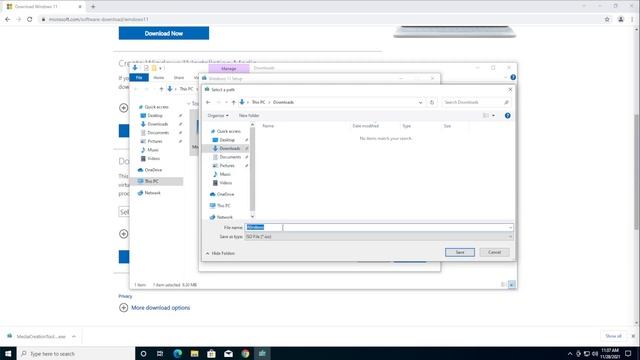
Task: Select OneDrive in the Explorer window sidebar
Action: [x=150, y=170]
